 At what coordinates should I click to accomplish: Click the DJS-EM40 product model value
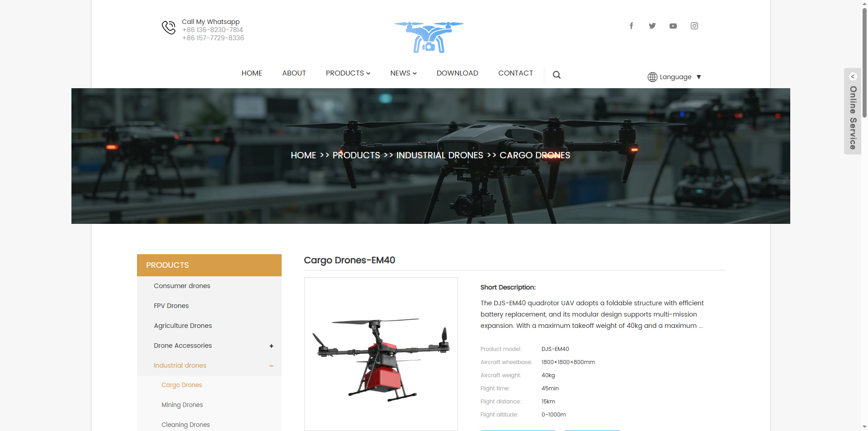(555, 349)
